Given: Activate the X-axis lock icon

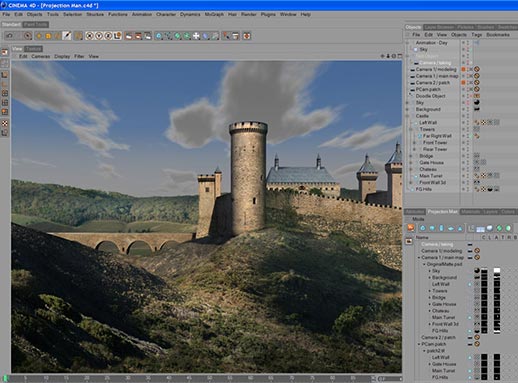Looking at the screenshot, I should 89,36.
